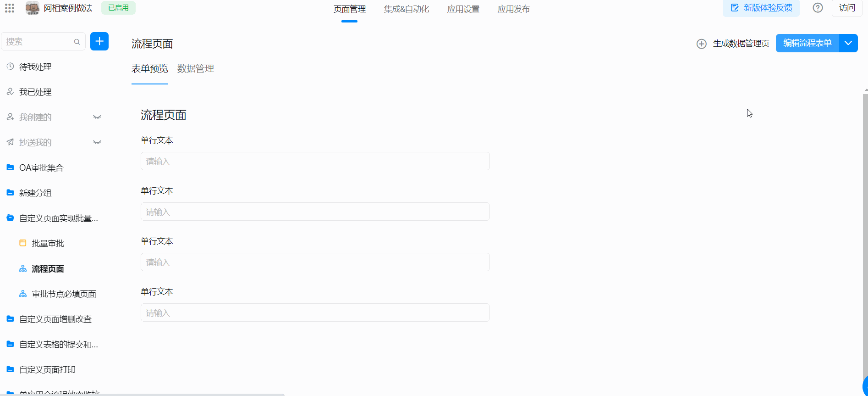Click the page icon of 批量审批
The height and width of the screenshot is (396, 868).
pyautogui.click(x=23, y=243)
